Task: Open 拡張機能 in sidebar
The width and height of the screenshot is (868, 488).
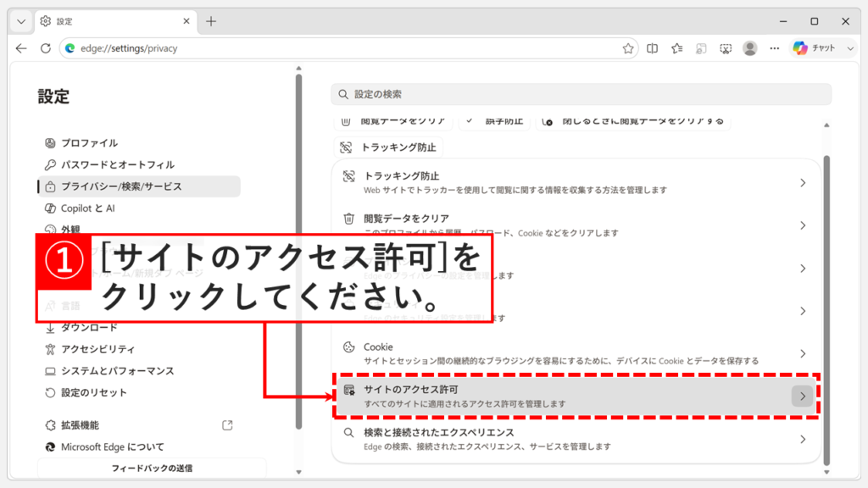Action: click(x=138, y=425)
